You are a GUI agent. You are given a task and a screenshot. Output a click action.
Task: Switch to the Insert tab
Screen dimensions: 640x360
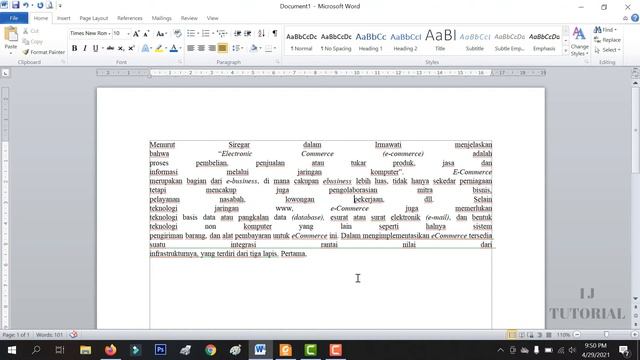[x=64, y=18]
